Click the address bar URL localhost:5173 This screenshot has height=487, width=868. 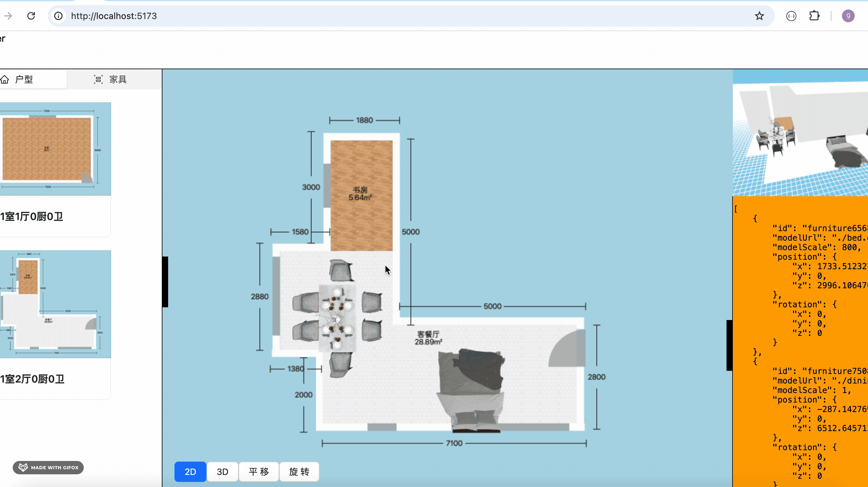pyautogui.click(x=114, y=16)
